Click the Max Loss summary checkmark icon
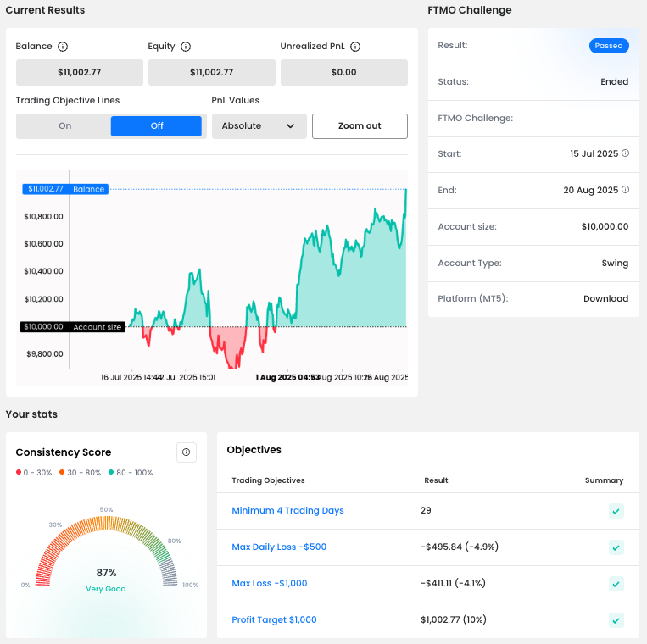 point(616,584)
